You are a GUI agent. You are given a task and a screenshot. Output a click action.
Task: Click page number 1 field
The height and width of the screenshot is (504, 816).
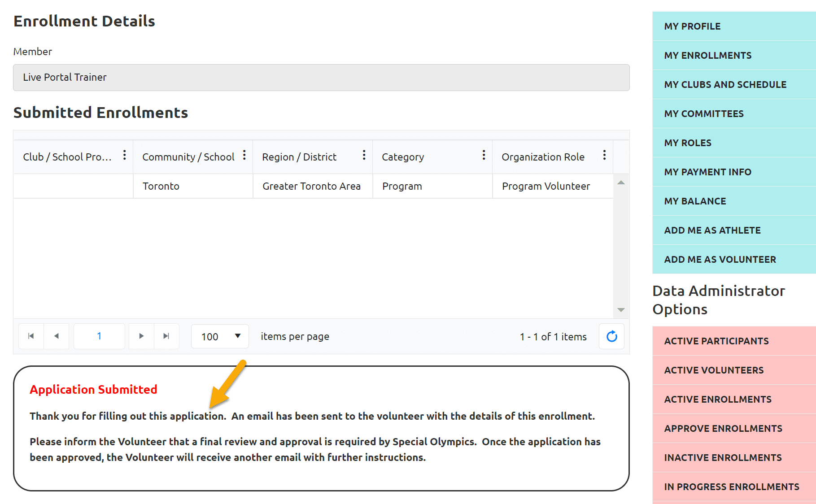click(99, 336)
